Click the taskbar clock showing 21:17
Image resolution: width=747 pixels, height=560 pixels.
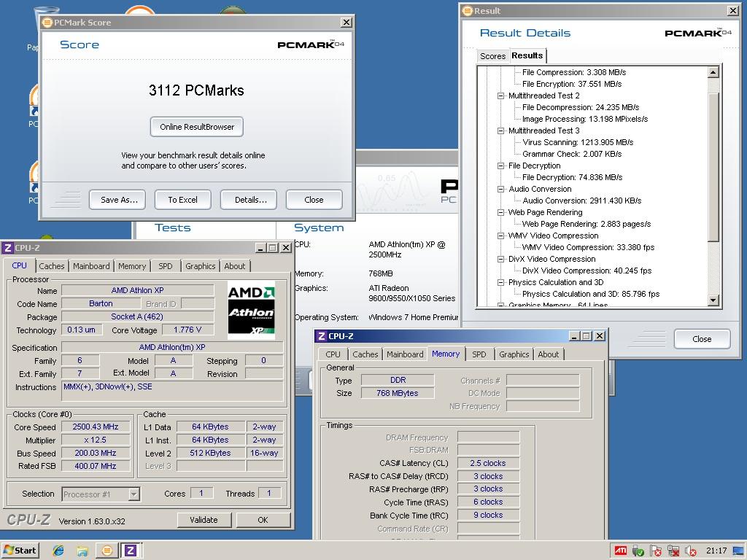716,551
